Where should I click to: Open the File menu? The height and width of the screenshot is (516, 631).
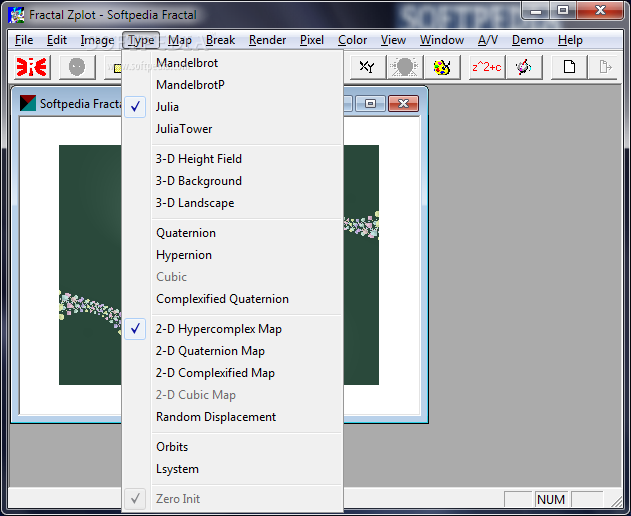click(24, 40)
